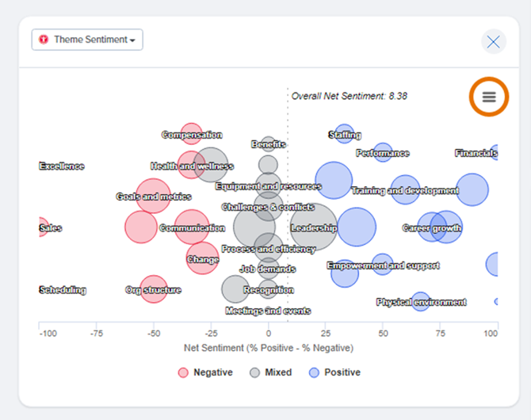Click the Goals and metrics bubble
This screenshot has width=531, height=420.
coord(153,197)
